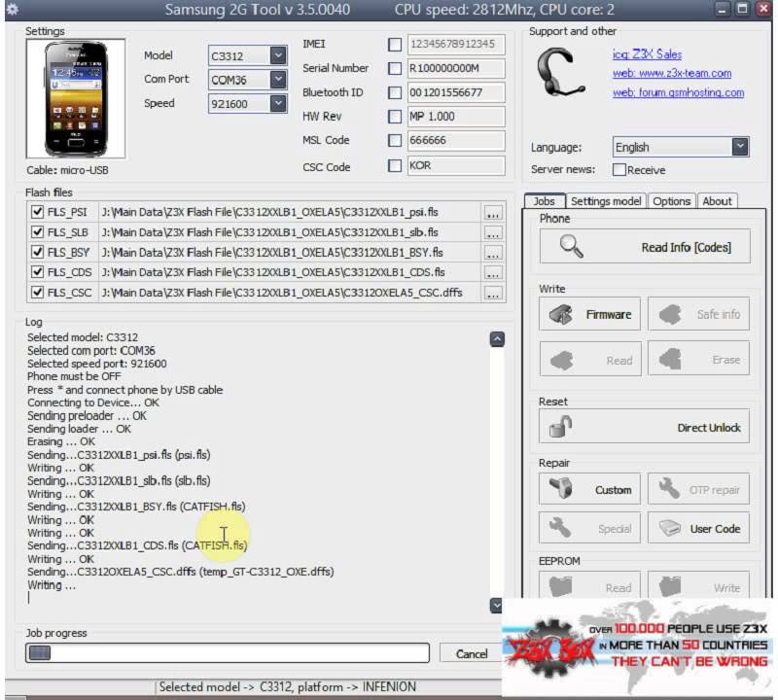Click the User Code drive icon
778x700 pixels.
click(x=669, y=528)
